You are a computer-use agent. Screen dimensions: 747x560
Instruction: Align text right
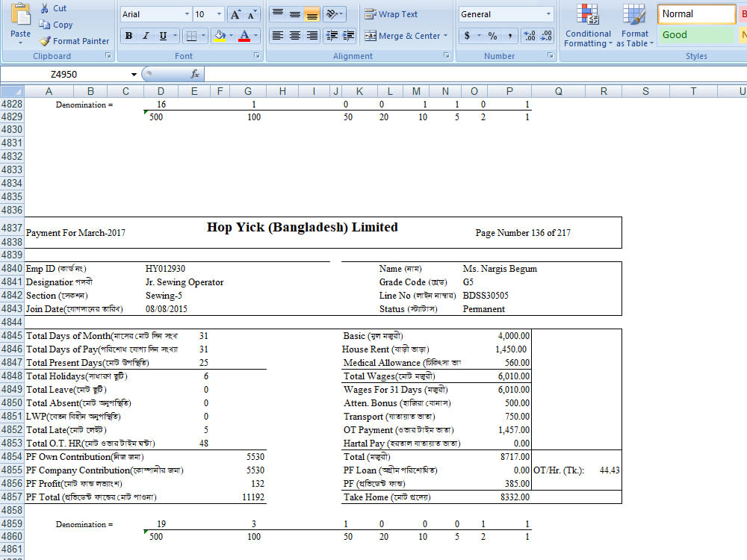(312, 36)
